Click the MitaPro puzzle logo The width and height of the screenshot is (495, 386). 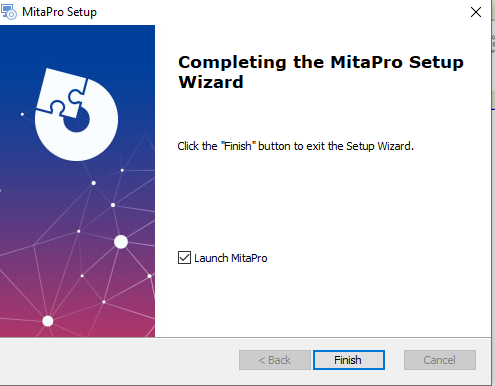point(76,115)
